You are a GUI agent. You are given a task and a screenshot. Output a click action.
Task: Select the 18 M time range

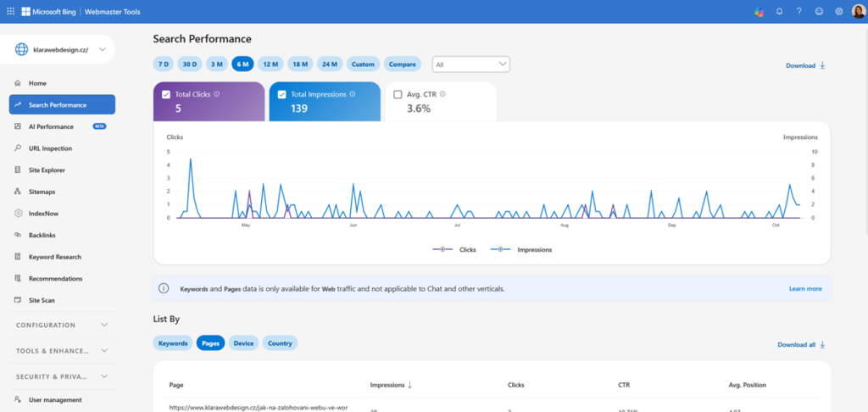(300, 64)
